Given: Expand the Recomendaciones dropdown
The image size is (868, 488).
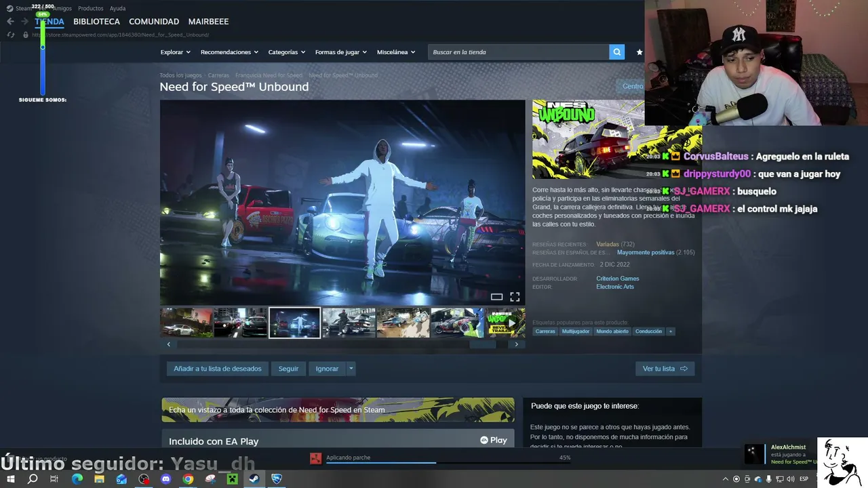Looking at the screenshot, I should (229, 52).
